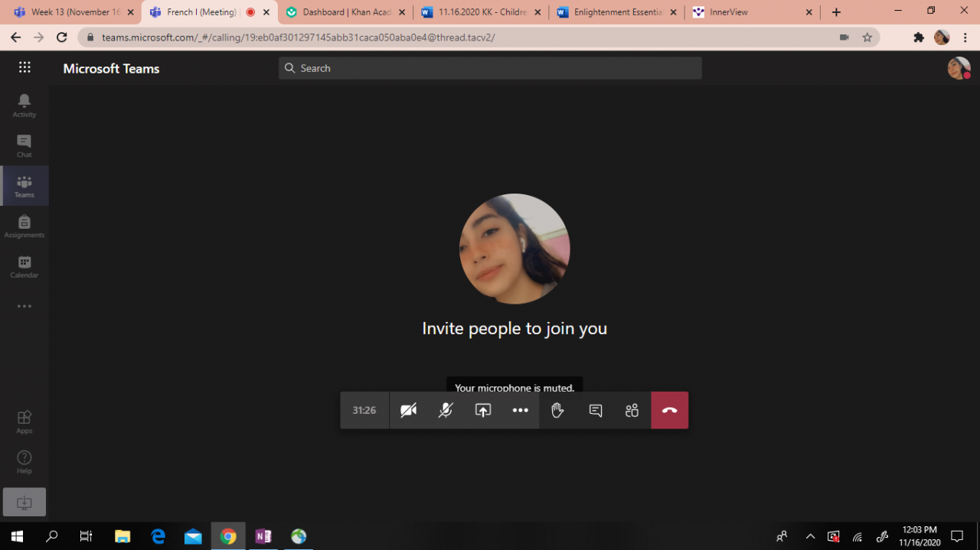980x550 pixels.
Task: Open Help in the Teams sidebar
Action: tap(24, 462)
